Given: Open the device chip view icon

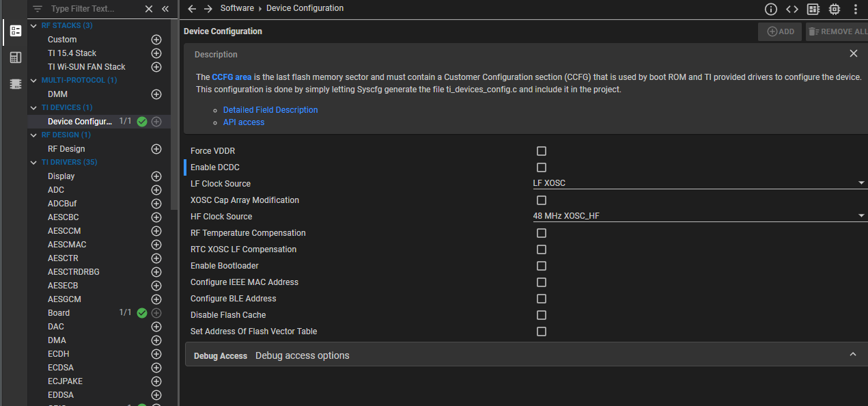Looking at the screenshot, I should 834,9.
